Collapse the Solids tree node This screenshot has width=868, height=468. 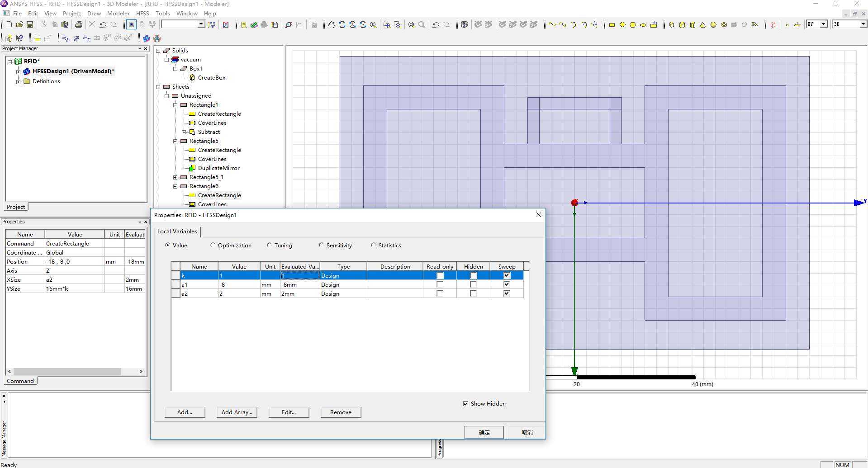[x=158, y=51]
